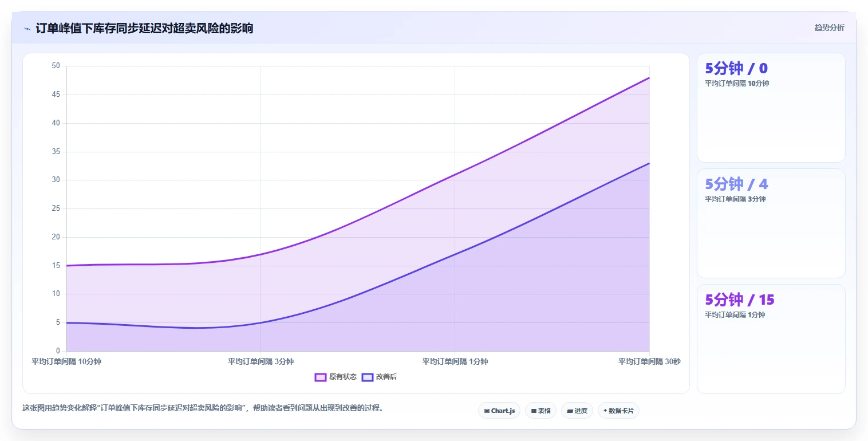This screenshot has width=868, height=441.
Task: Select the 数据卡片 tag pill
Action: 618,411
